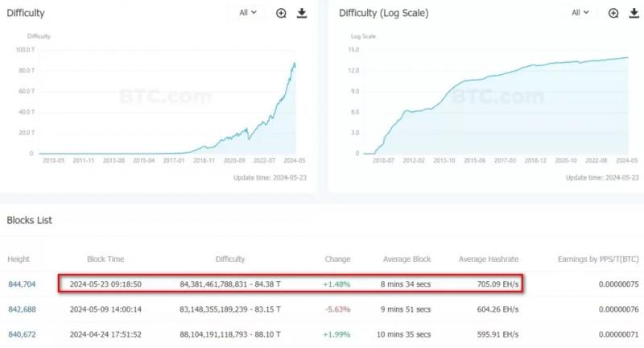Click the -5.63% change value
The height and width of the screenshot is (348, 644).
(x=337, y=309)
